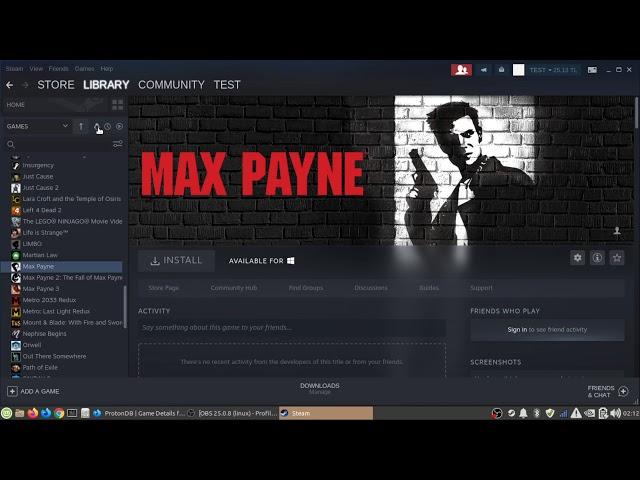This screenshot has height=480, width=640.
Task: Click the Steam tray icon
Action: tap(511, 413)
